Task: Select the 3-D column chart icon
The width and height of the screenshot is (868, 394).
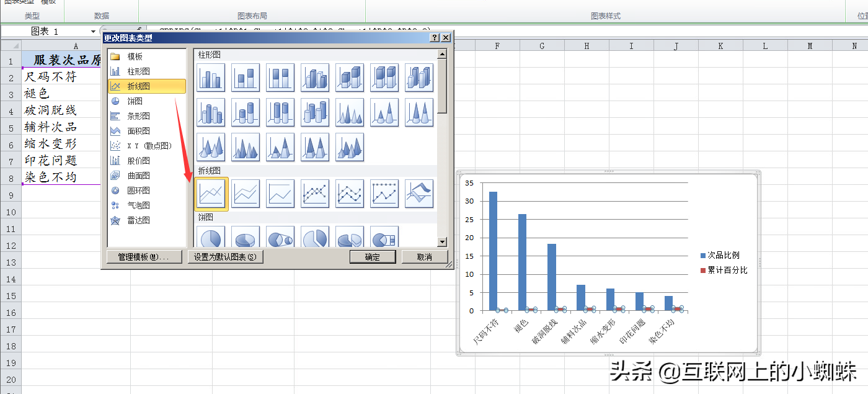Action: (419, 78)
